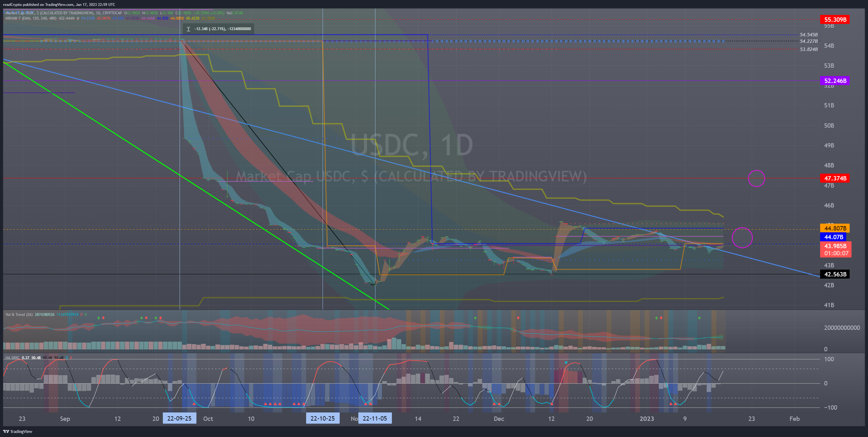Click the 46B price axis tick
This screenshot has width=868, height=437.
829,205
